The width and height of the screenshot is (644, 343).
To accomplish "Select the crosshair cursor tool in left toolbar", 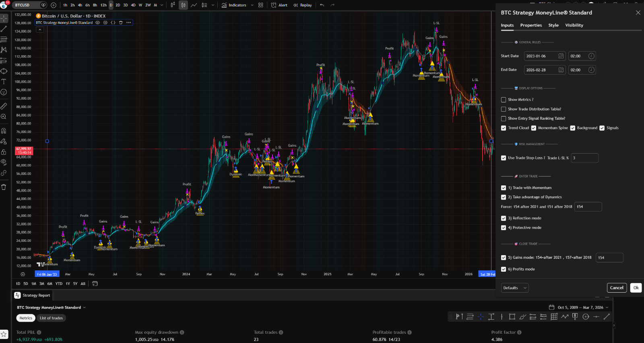I will pyautogui.click(x=4, y=19).
